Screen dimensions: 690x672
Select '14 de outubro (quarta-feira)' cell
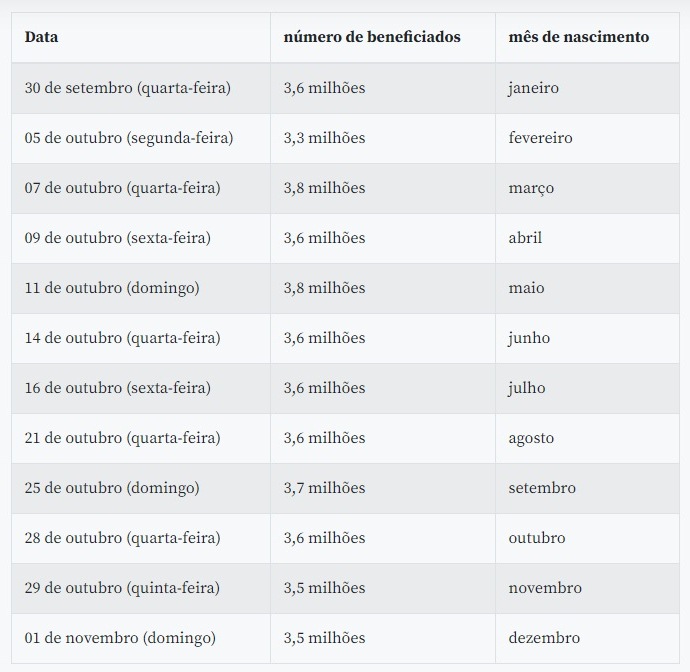tap(141, 338)
